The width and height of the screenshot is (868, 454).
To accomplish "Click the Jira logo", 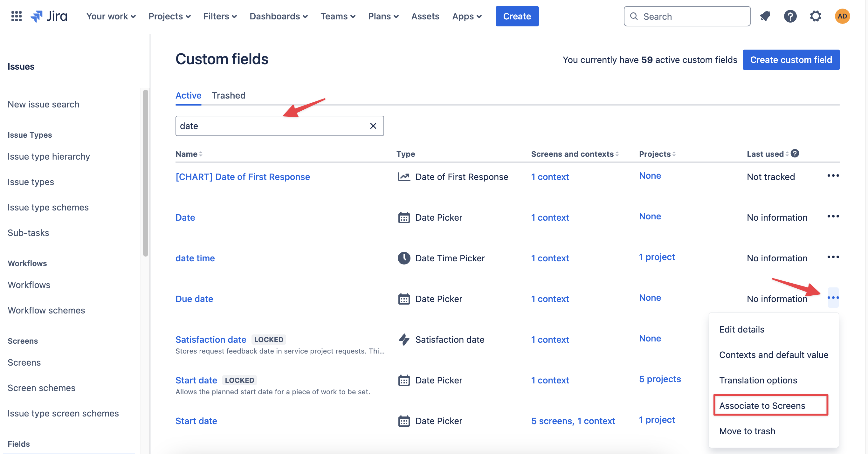I will 49,16.
